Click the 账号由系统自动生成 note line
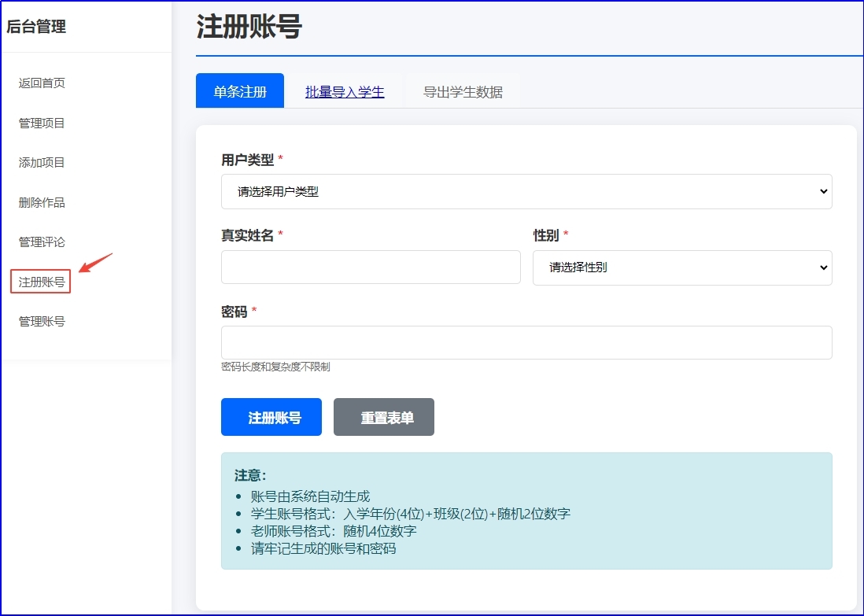Screen dimensions: 864x616 coord(310,496)
